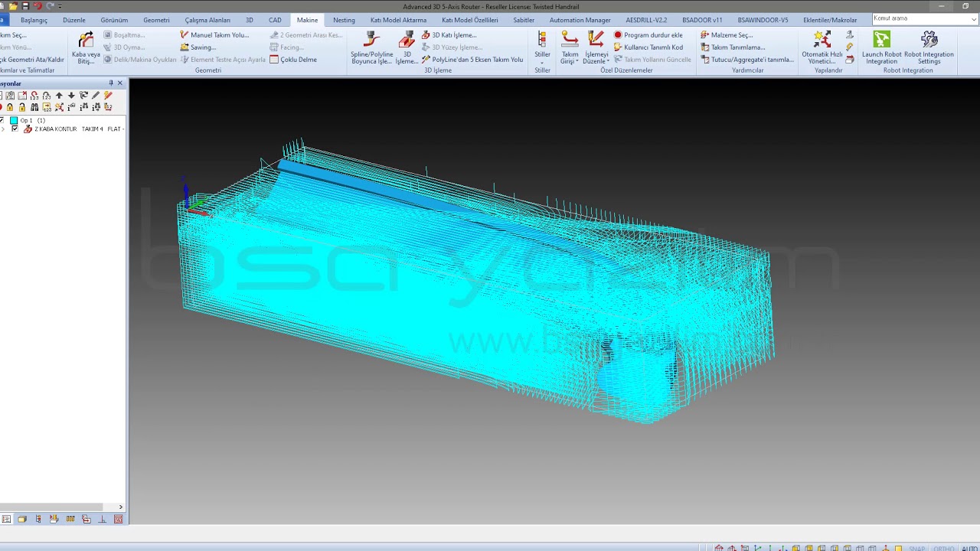Image resolution: width=980 pixels, height=551 pixels.
Task: Toggle ORTHO mode in status bar
Action: click(x=943, y=548)
